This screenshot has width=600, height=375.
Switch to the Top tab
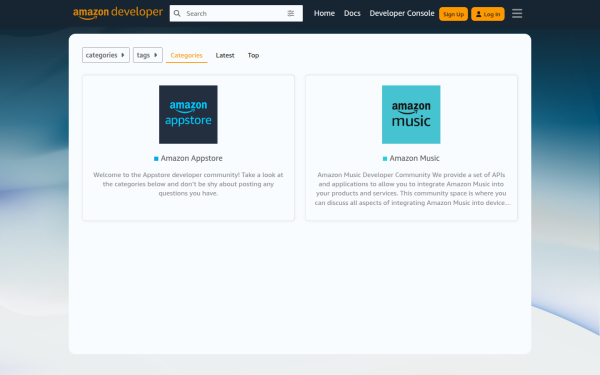253,55
